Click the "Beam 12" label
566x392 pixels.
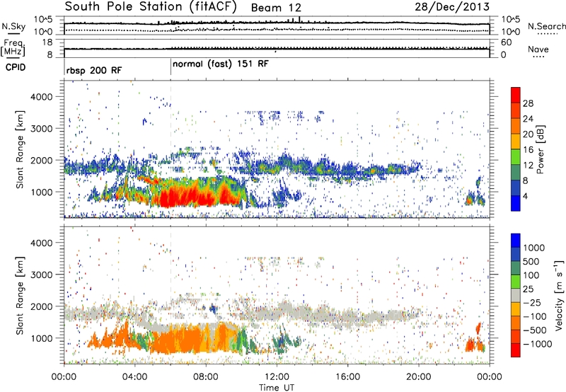click(276, 8)
